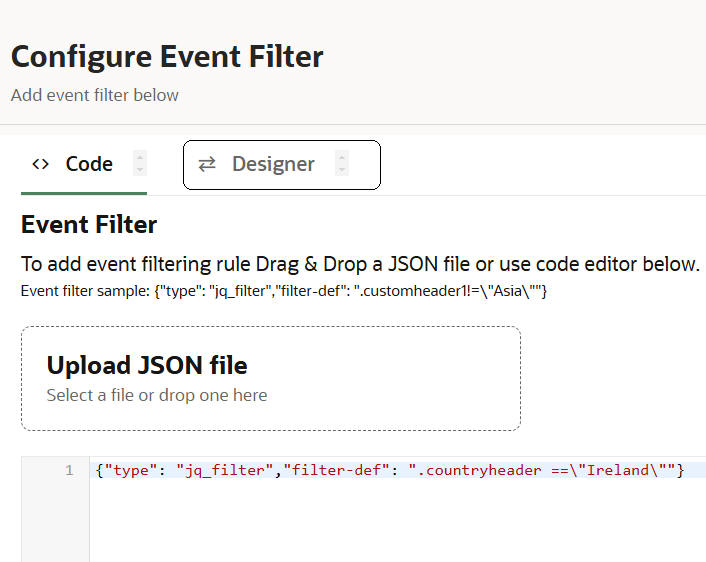Screen dimensions: 706x562
Task: Click the down arrow beside Code tab
Action: (140, 170)
